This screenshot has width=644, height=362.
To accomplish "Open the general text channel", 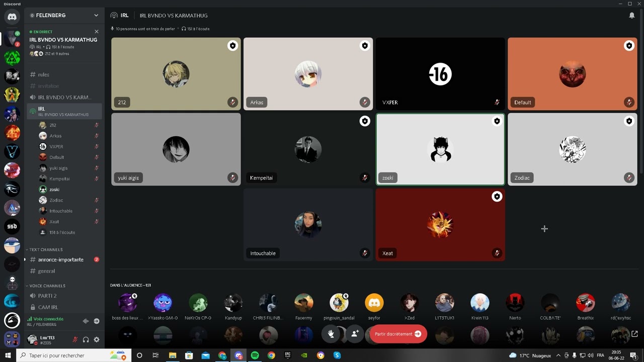I will [x=64, y=271].
